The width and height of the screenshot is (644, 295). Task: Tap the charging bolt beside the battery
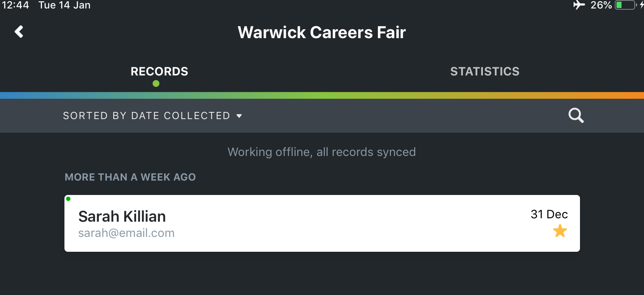pos(641,5)
